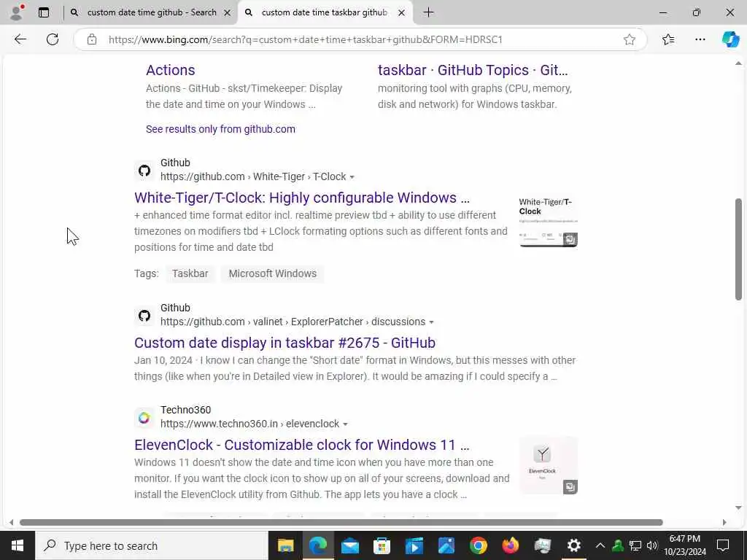Open the Actions result link

(170, 70)
